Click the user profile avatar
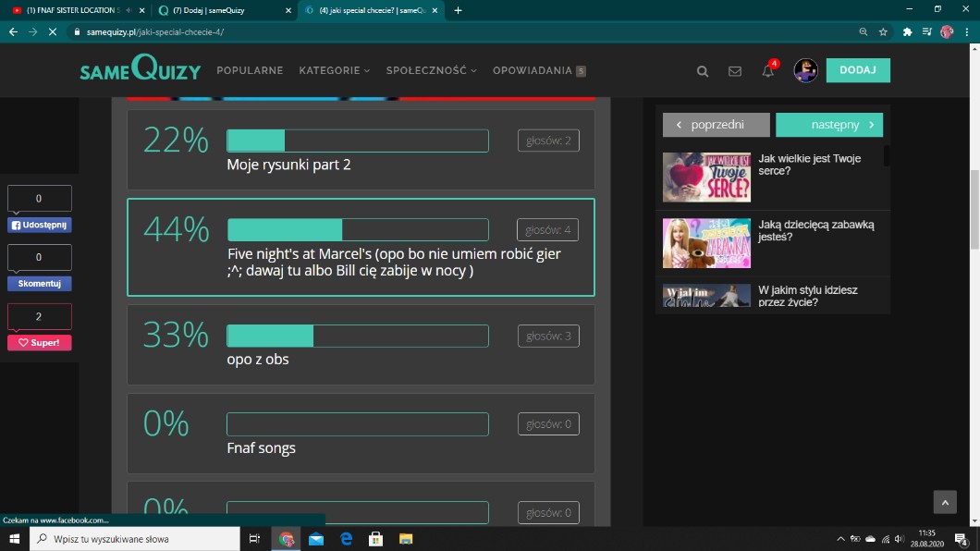 coord(805,71)
